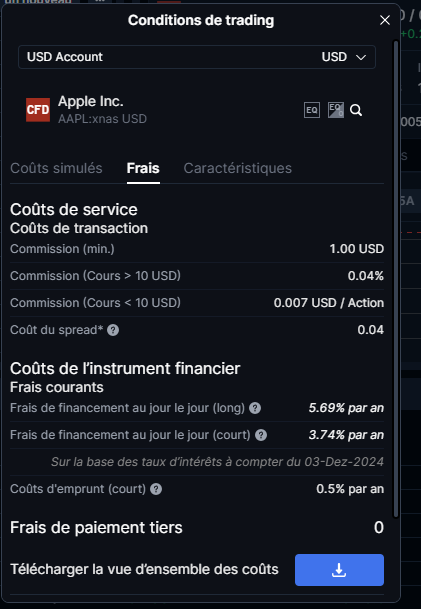Screen dimensions: 421x609
Task: Click the USD currency chevron arrow
Action: pos(361,57)
